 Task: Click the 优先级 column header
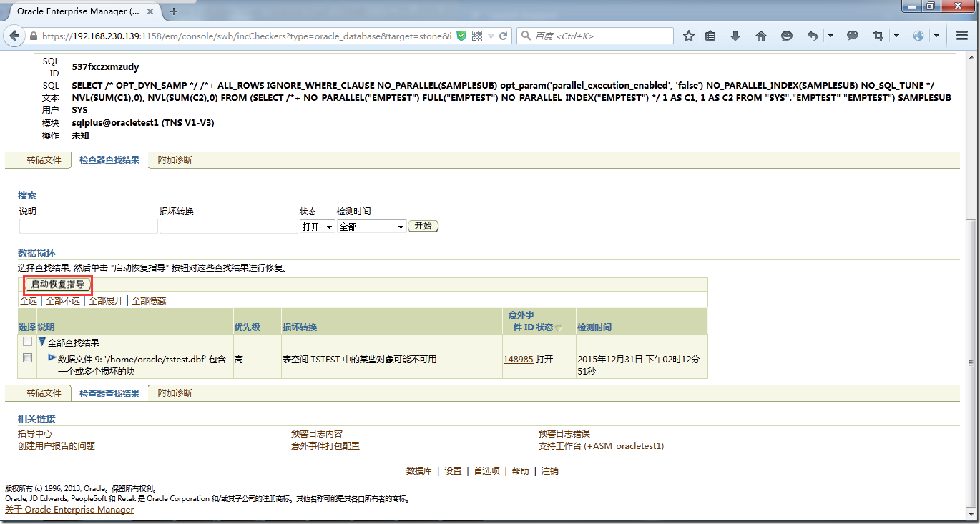tap(248, 327)
